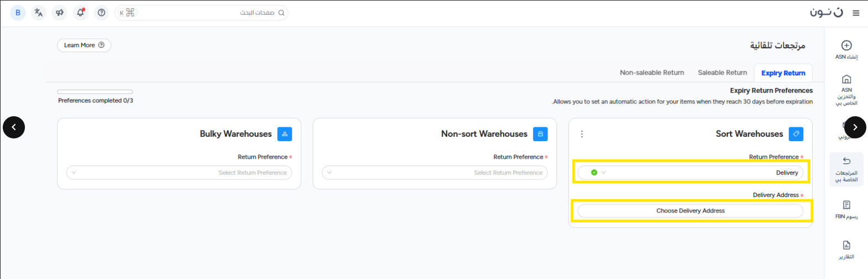The width and height of the screenshot is (868, 279).
Task: Open the help question mark icon
Action: (x=101, y=13)
